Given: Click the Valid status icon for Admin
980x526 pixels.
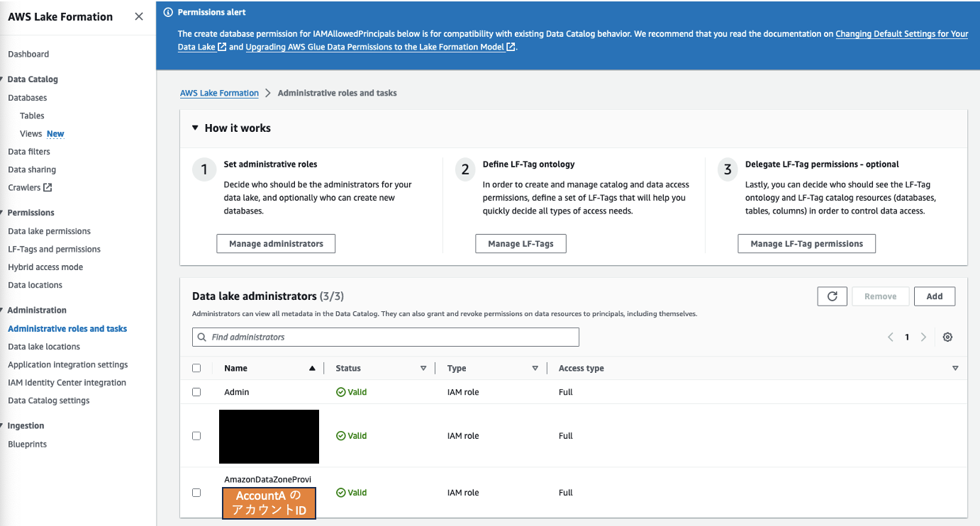Looking at the screenshot, I should tap(341, 391).
